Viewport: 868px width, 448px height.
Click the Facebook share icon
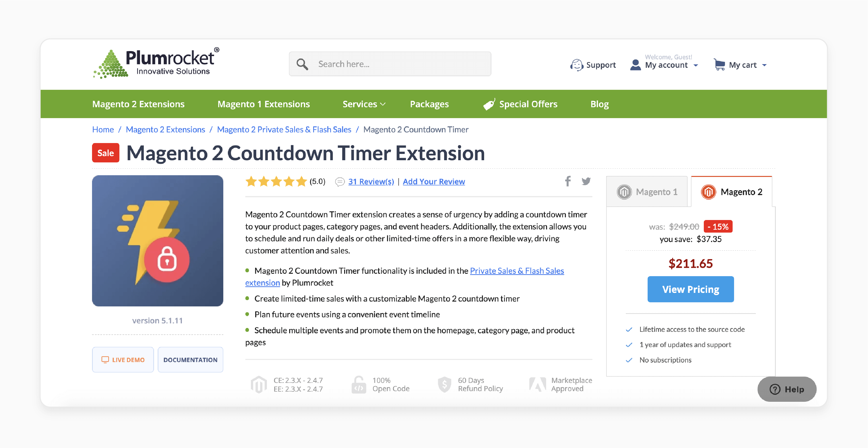coord(568,181)
